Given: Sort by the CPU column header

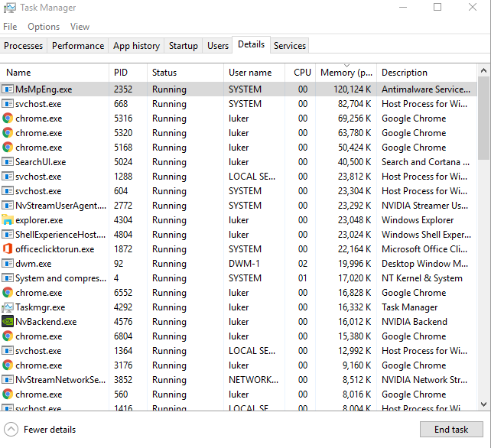Looking at the screenshot, I should 300,73.
